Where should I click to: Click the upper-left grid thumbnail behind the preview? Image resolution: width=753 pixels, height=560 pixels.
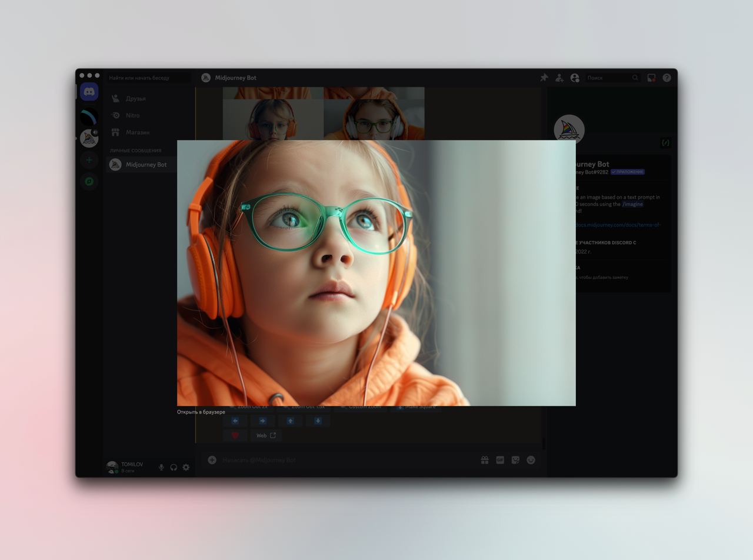pyautogui.click(x=273, y=119)
